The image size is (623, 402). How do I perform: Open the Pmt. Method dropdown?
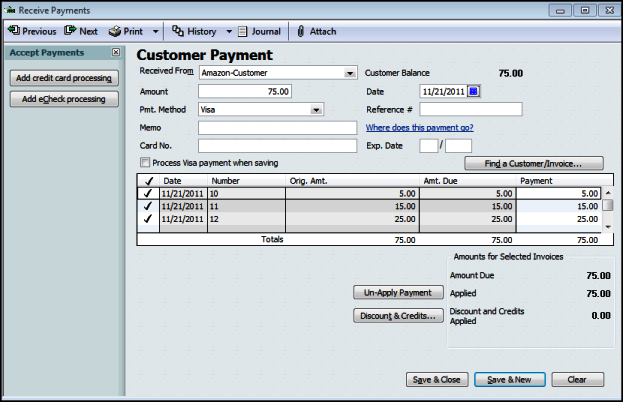[x=317, y=110]
